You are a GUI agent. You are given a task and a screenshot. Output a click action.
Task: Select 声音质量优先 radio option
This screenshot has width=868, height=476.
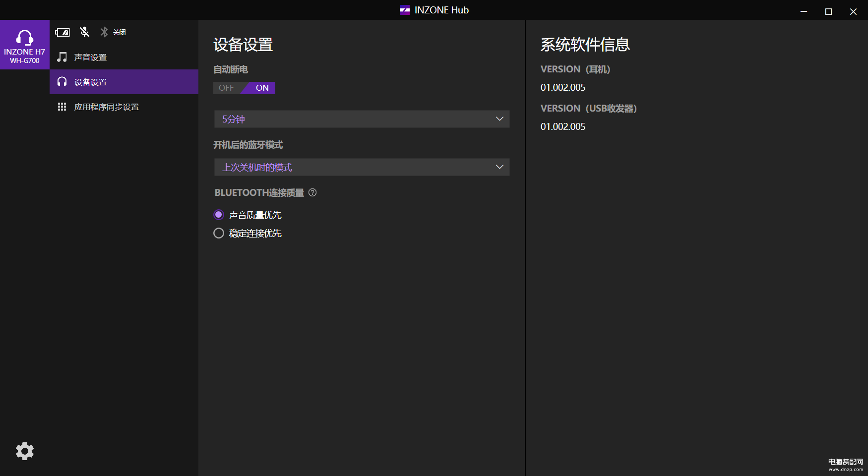(248, 215)
